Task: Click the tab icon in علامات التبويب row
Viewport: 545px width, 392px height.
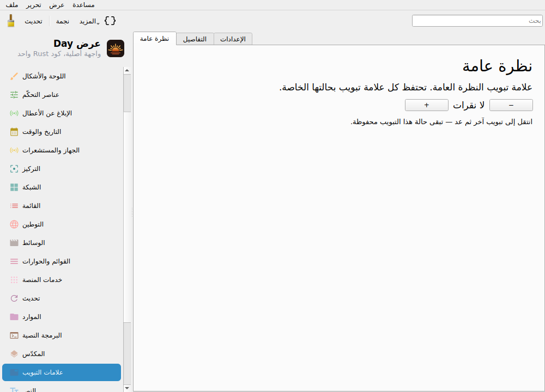Action: (x=14, y=372)
